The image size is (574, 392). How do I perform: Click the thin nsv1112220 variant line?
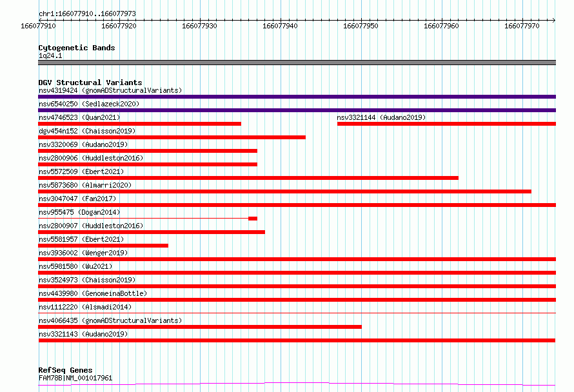[x=297, y=313]
